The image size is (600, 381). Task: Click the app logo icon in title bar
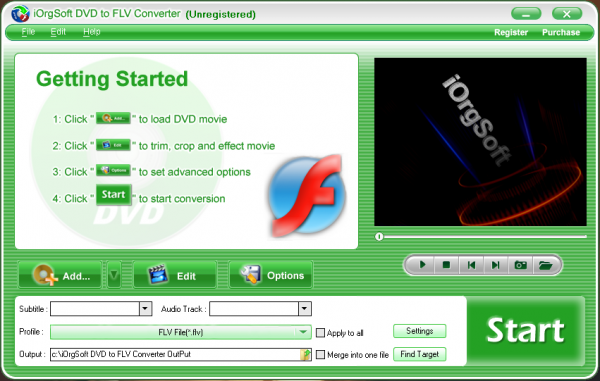[20, 14]
